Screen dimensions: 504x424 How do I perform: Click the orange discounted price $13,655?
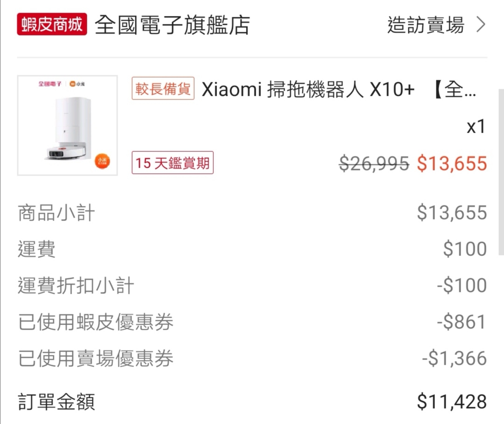[x=452, y=163]
